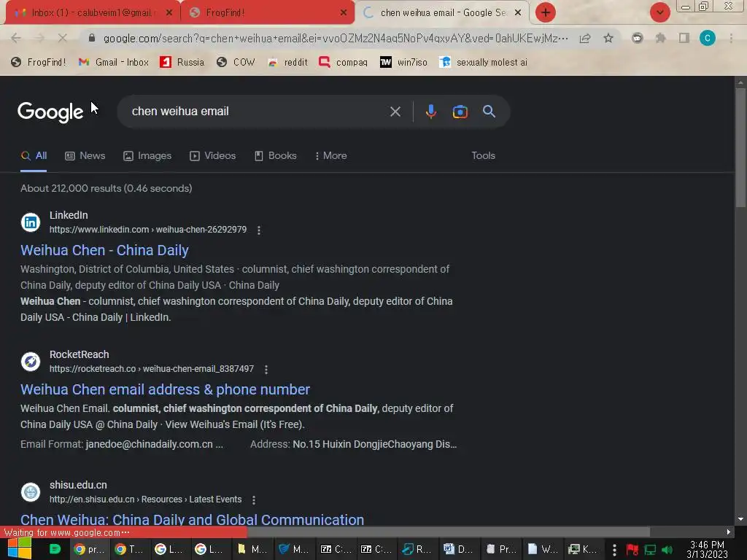The width and height of the screenshot is (747, 560).
Task: Open the Weihua Chen - China Daily result
Action: 104,250
